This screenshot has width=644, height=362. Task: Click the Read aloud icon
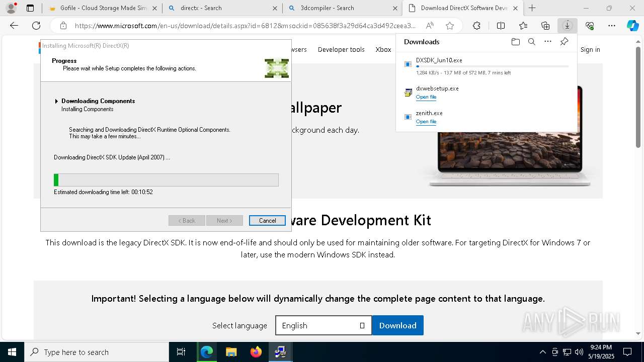point(430,26)
